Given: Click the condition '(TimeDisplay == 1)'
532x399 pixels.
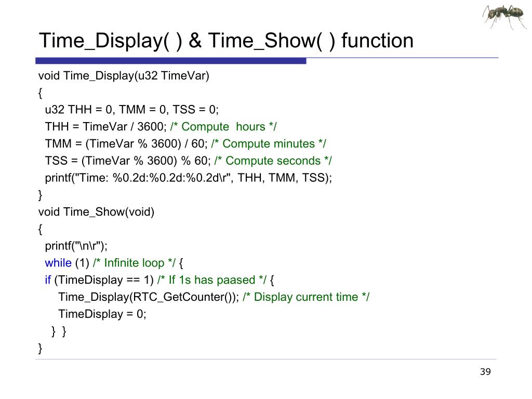Looking at the screenshot, I should pos(104,280).
